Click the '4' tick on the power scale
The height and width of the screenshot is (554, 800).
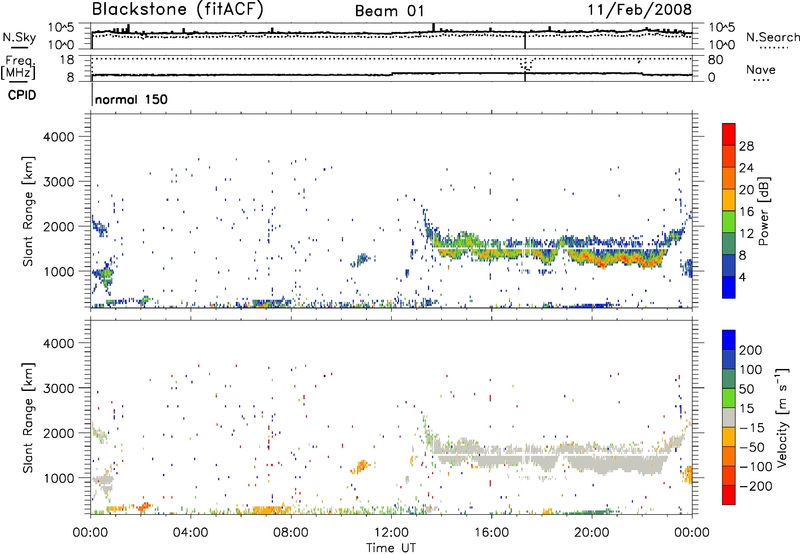742,277
